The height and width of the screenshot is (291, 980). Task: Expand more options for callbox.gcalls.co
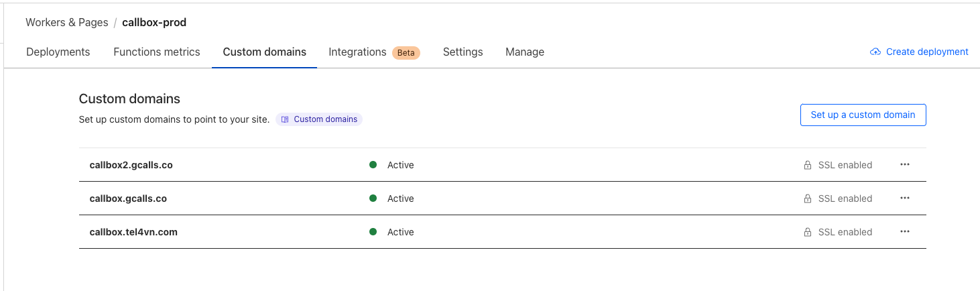coord(905,198)
